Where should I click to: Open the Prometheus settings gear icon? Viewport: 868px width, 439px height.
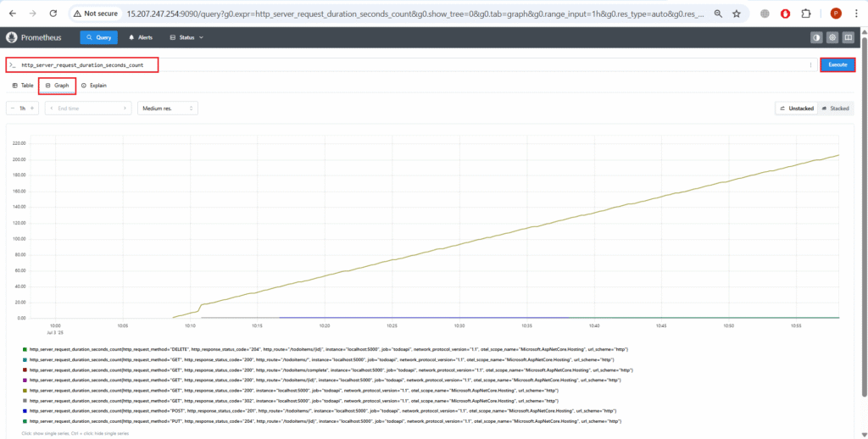(832, 37)
